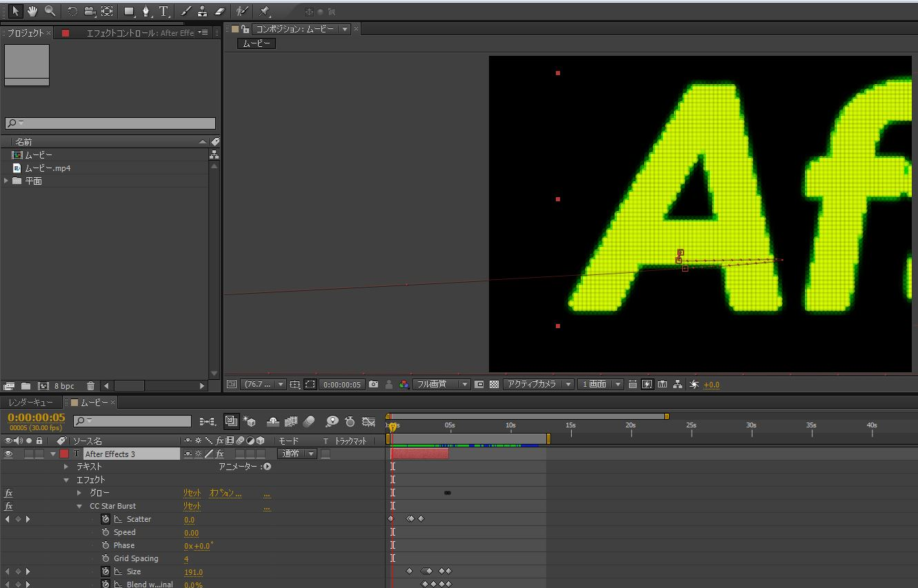Switch to the エフェクトコントロール tab
The height and width of the screenshot is (588, 918).
(140, 32)
